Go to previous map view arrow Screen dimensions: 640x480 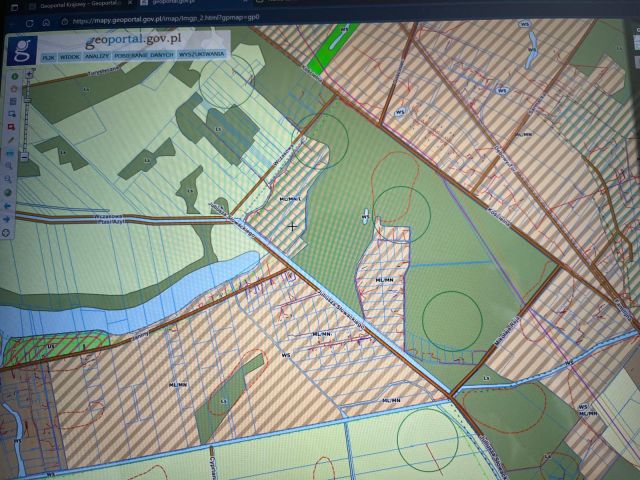7,206
